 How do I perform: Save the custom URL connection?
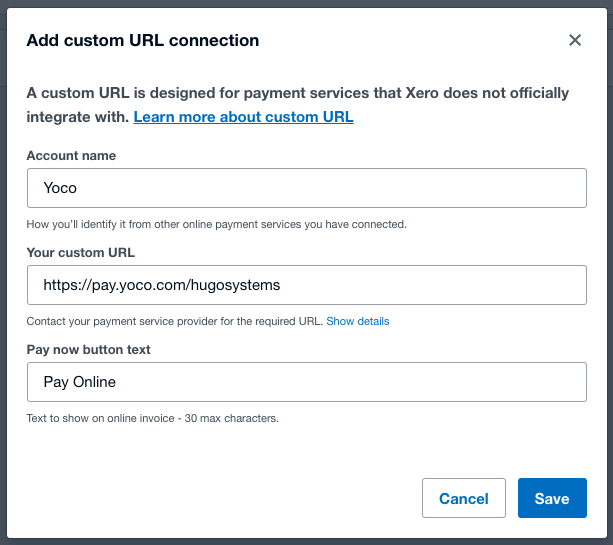[x=552, y=498]
